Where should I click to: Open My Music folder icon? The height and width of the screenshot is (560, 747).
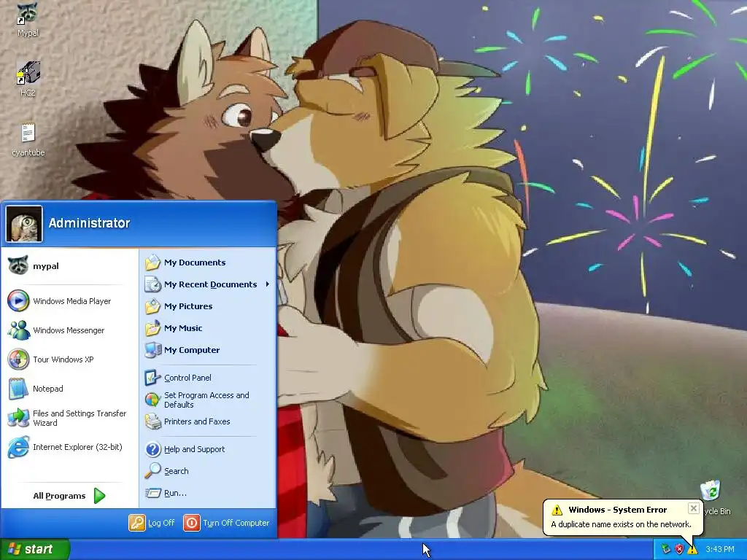(152, 328)
